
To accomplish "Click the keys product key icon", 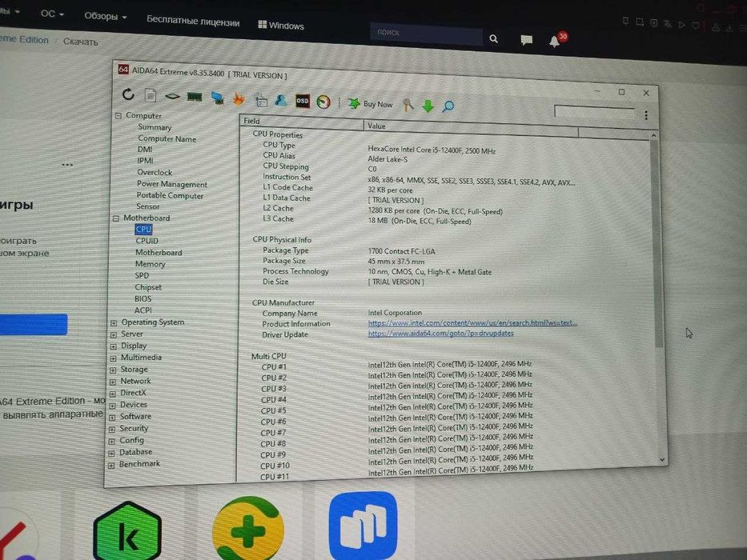I will coord(408,105).
